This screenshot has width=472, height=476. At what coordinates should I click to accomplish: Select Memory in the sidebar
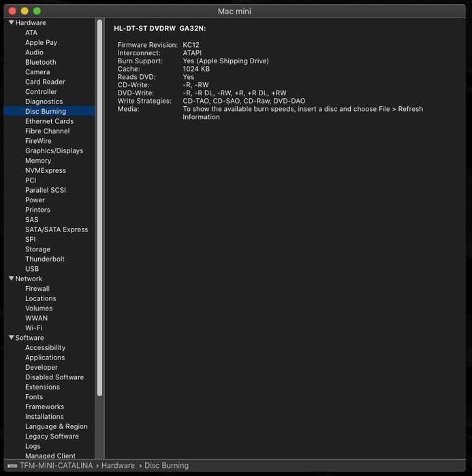click(38, 161)
